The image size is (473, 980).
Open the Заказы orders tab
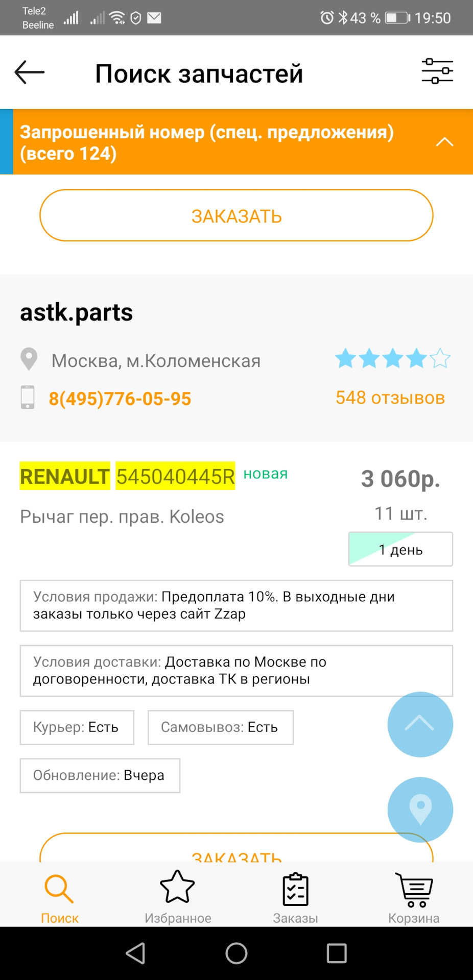coord(295,897)
